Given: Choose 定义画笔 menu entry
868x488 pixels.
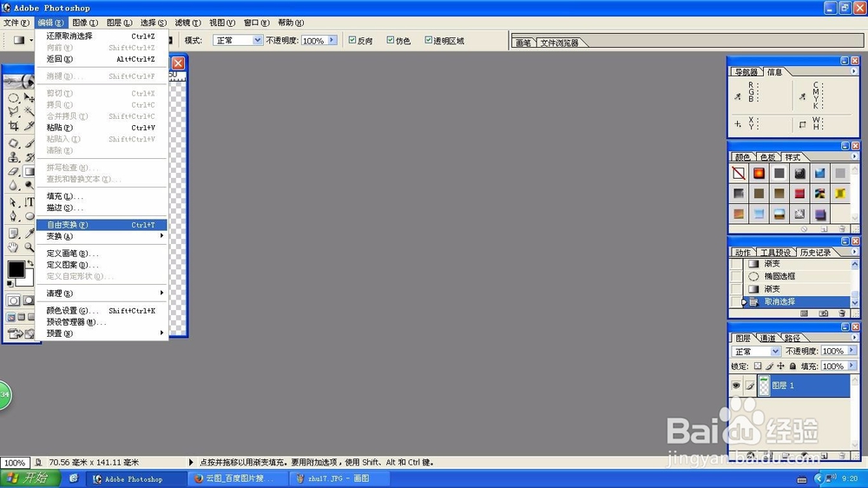Looking at the screenshot, I should coord(102,254).
